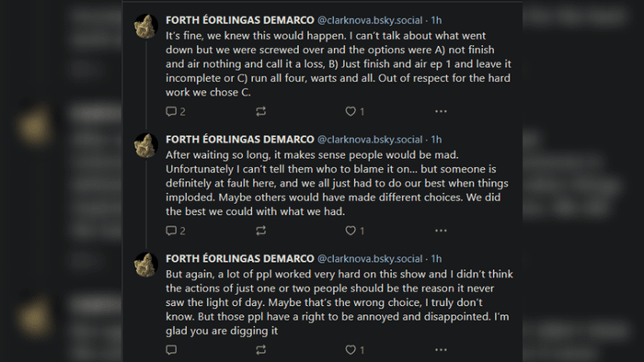Open more options on third post
Screen dimensions: 644x362
click(x=441, y=350)
